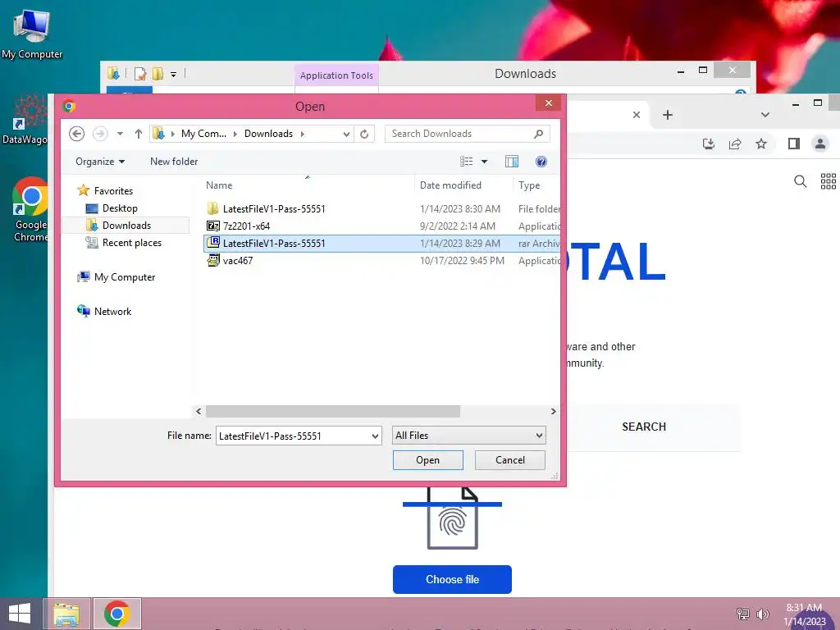The width and height of the screenshot is (840, 630).
Task: Open My Computer desktop icon
Action: point(32,34)
